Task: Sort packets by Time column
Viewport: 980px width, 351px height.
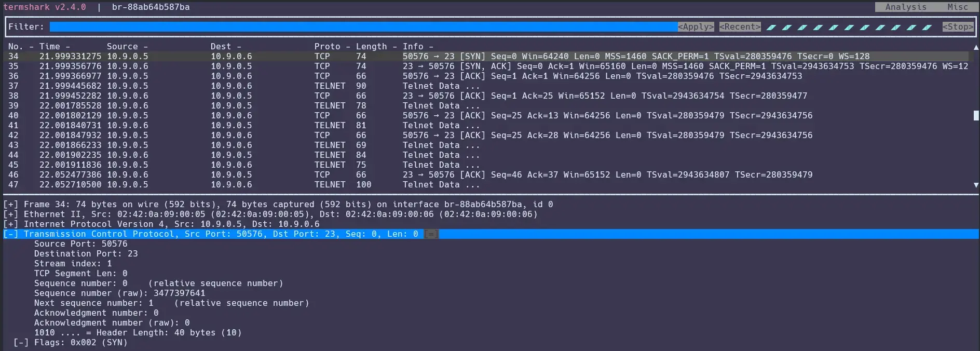Action: pos(55,46)
